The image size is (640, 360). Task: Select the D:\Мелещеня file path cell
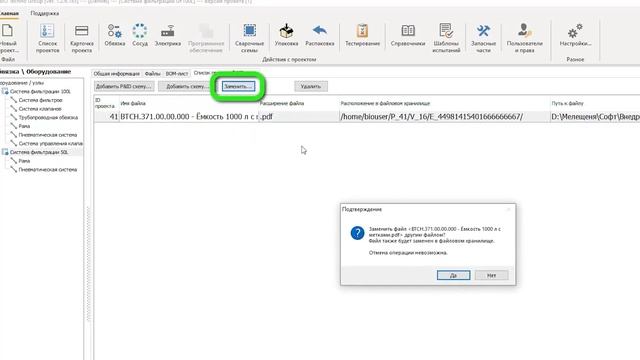(595, 117)
